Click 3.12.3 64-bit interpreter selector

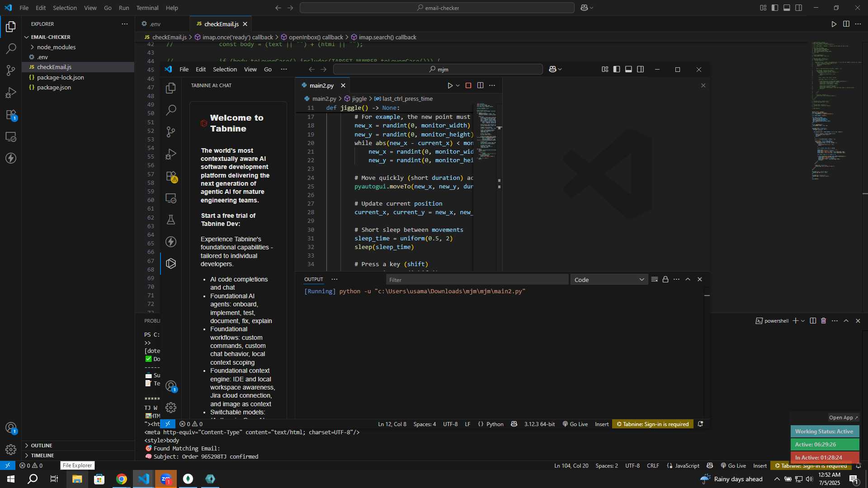point(539,424)
